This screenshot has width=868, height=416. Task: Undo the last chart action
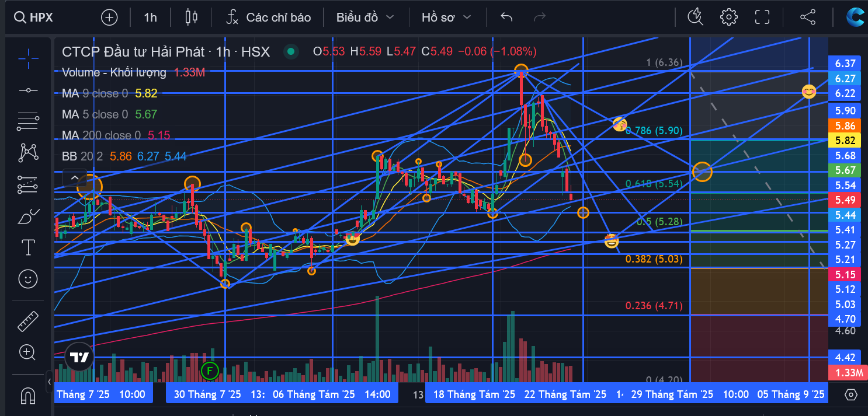pos(506,17)
